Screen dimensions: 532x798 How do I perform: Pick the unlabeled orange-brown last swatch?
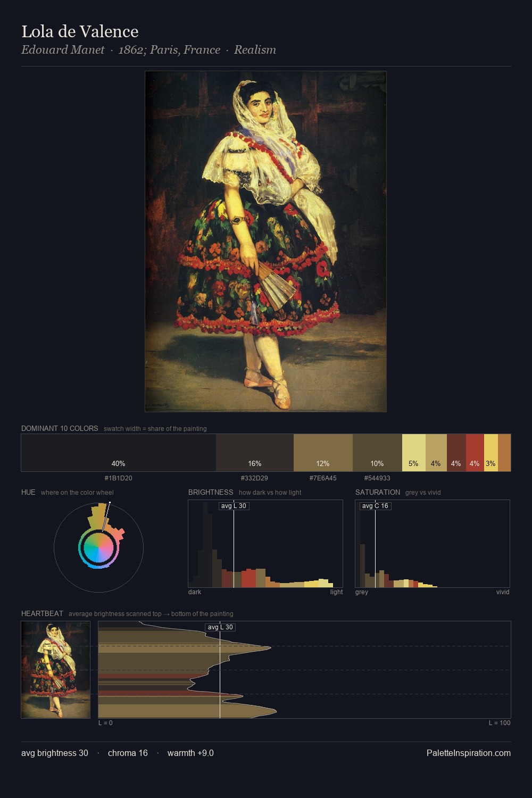pos(504,453)
